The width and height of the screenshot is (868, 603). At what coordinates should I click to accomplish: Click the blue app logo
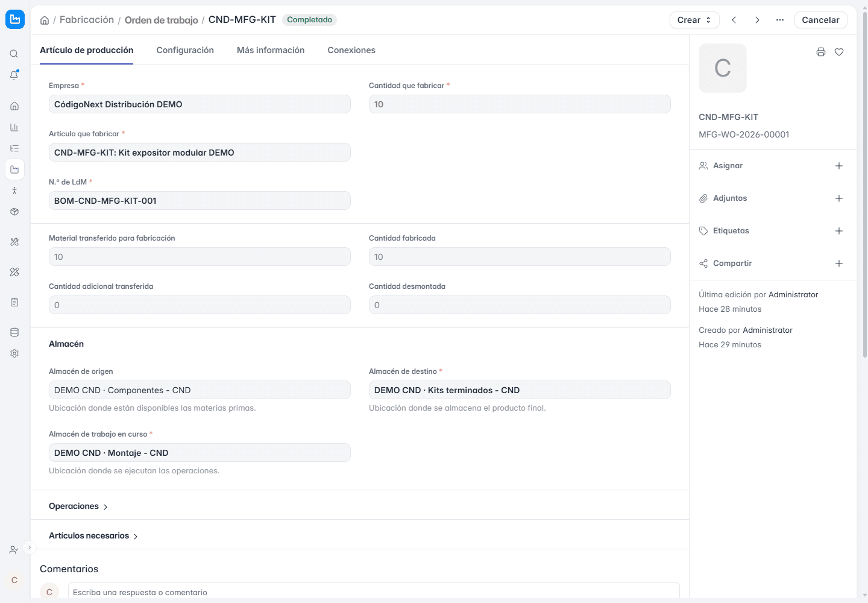tap(15, 19)
